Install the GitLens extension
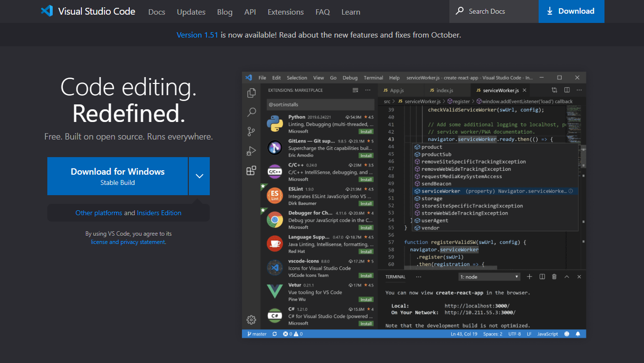 tap(366, 156)
